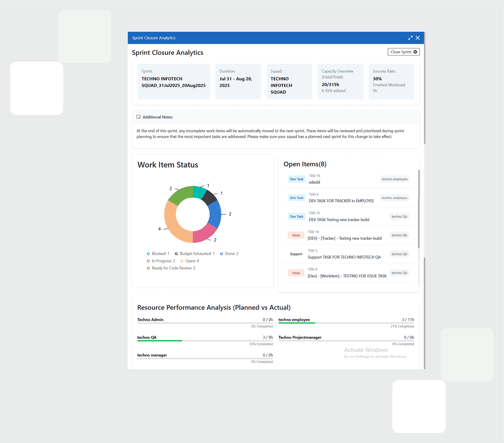Image resolution: width=504 pixels, height=443 pixels.
Task: Click the expand dialog icon in title bar
Action: coord(410,38)
